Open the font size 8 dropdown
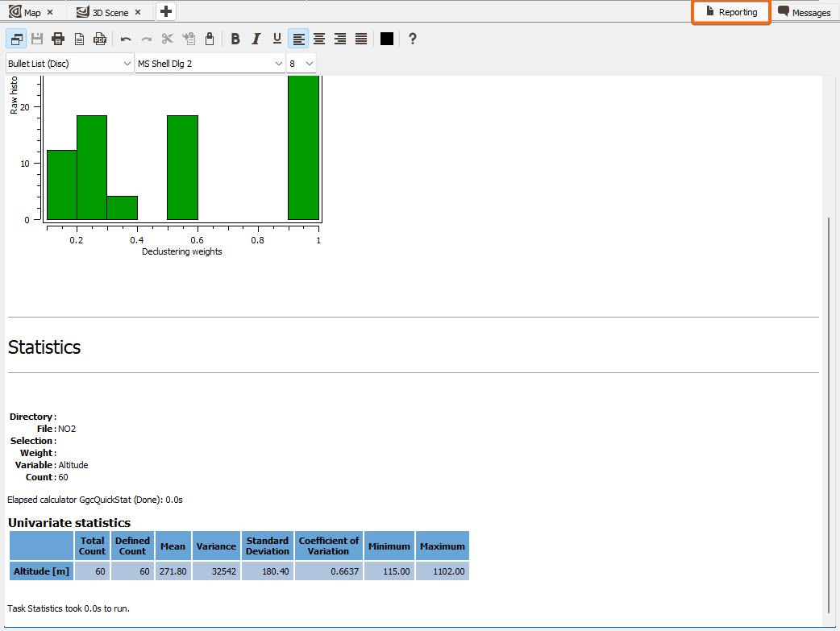Screen dimensions: 840x631 pyautogui.click(x=301, y=64)
